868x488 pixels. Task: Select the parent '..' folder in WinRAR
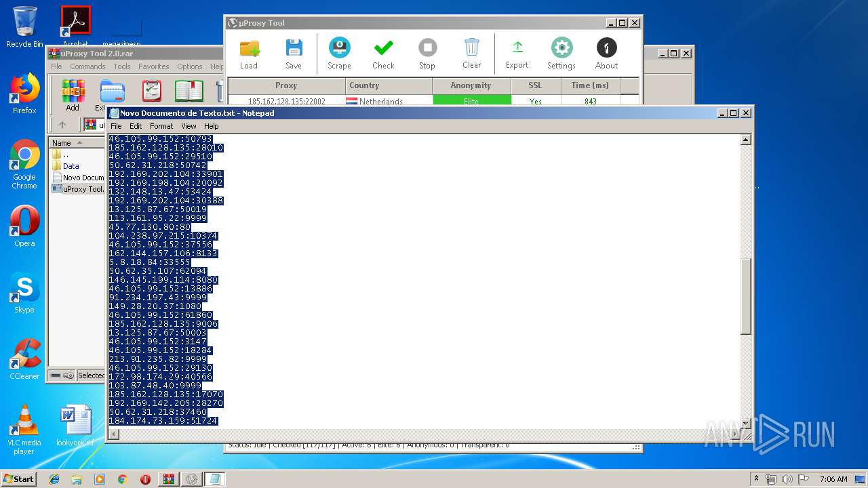click(x=61, y=155)
